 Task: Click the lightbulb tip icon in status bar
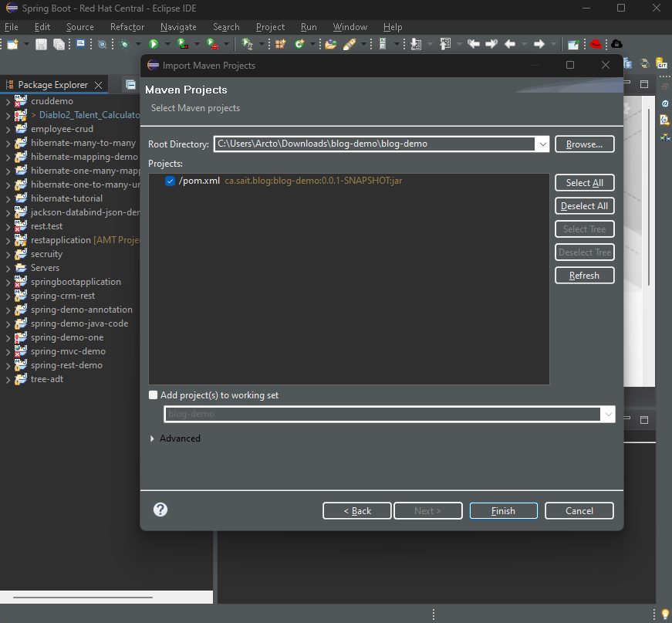pos(665,614)
